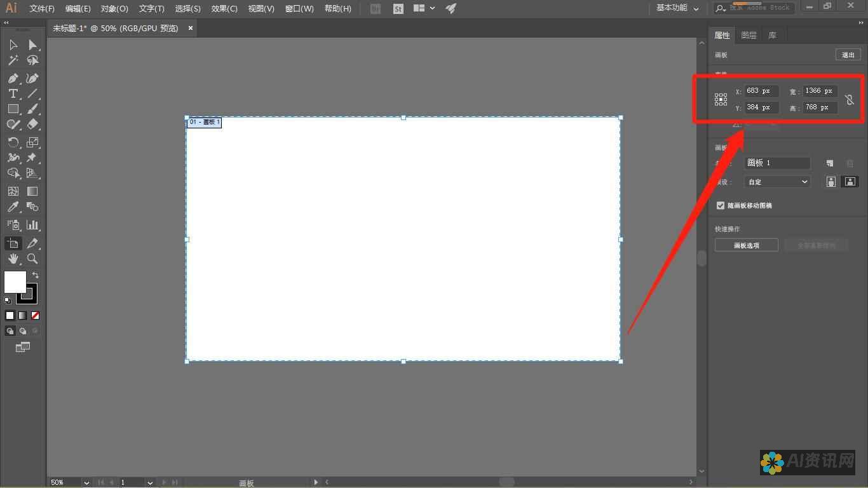Open Adobe Stock via St icon
The width and height of the screenshot is (868, 488).
(398, 9)
